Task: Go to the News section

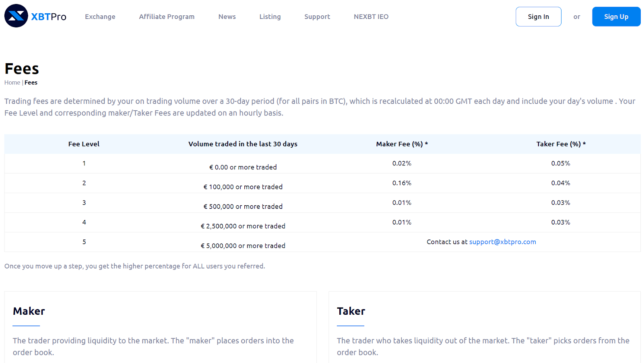Action: (227, 16)
